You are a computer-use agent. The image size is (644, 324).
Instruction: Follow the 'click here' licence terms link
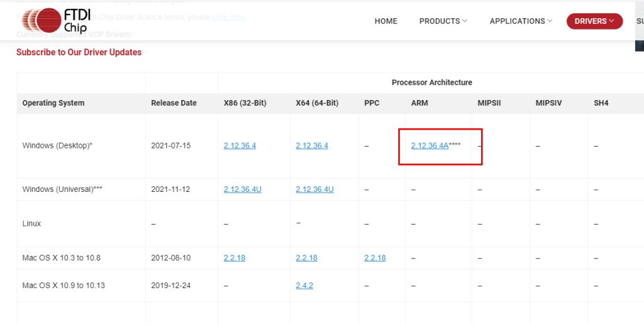[x=229, y=17]
